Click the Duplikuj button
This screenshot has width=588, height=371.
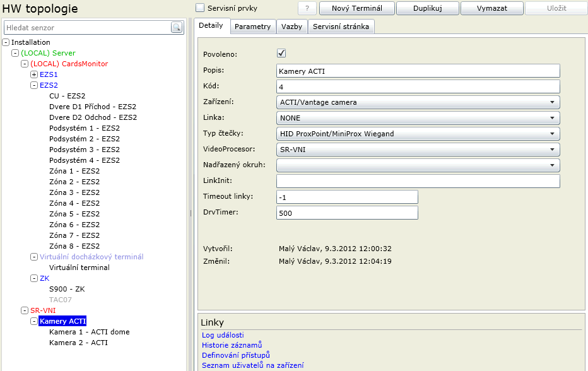428,8
